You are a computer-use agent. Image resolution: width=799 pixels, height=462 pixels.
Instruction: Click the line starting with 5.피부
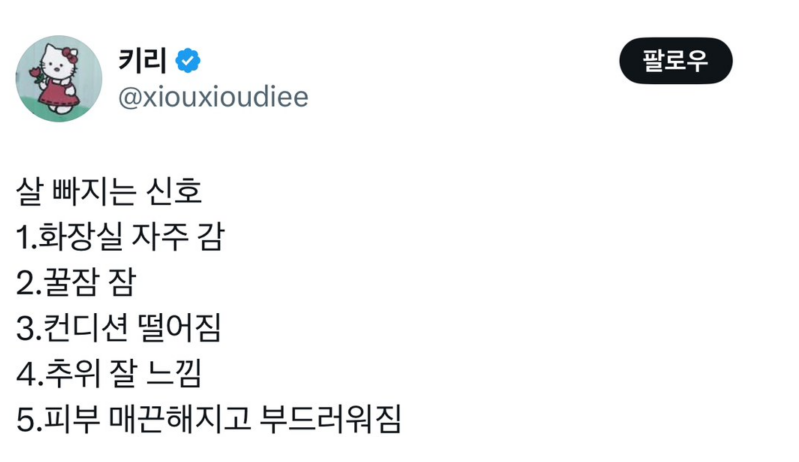[209, 421]
